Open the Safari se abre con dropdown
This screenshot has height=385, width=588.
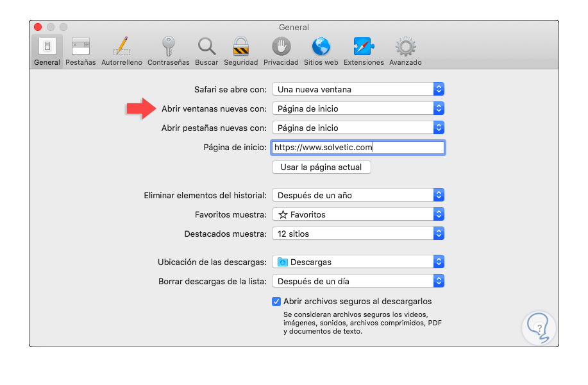(x=358, y=89)
